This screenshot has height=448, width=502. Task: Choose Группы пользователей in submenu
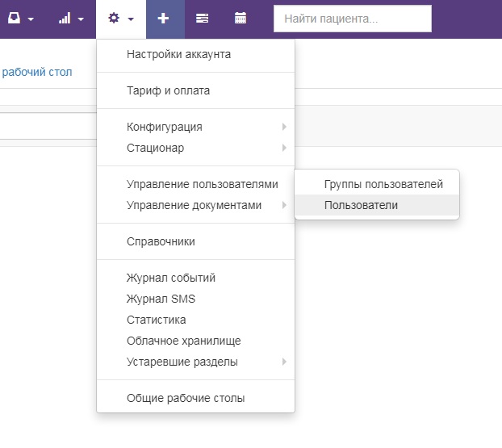(377, 184)
